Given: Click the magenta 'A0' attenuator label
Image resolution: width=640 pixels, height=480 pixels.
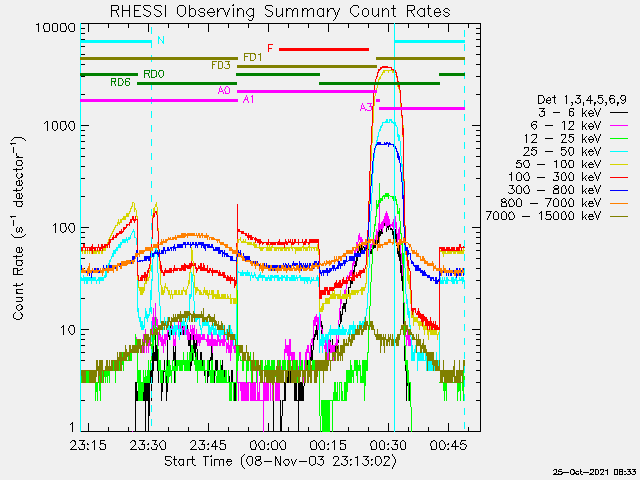Looking at the screenshot, I should 224,91.
